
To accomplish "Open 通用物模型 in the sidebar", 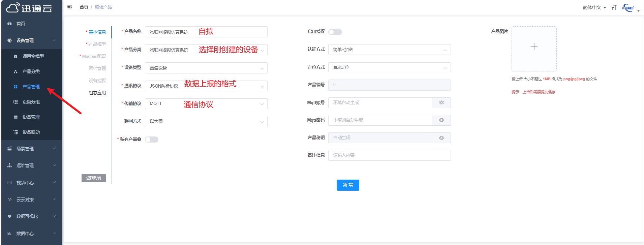I will pyautogui.click(x=33, y=56).
